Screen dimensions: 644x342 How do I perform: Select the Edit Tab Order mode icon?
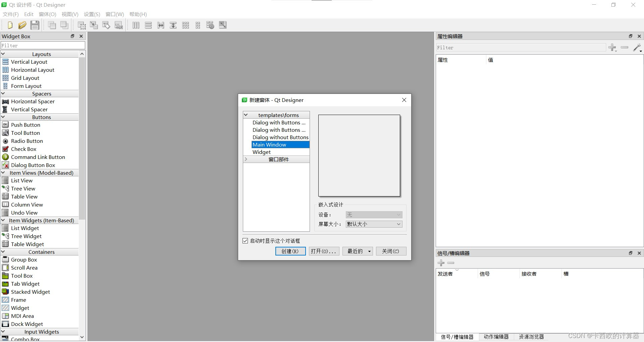pos(118,25)
